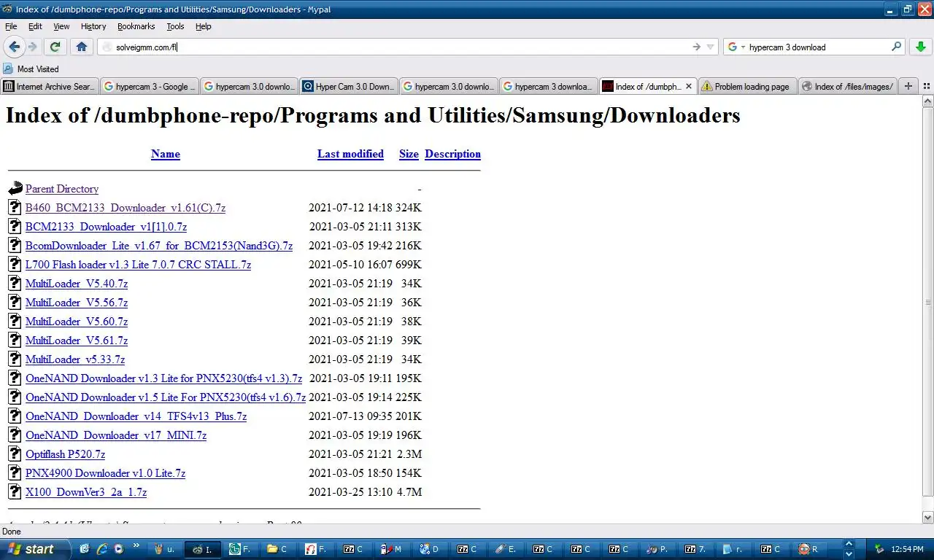
Task: Reload the current page
Action: (55, 47)
